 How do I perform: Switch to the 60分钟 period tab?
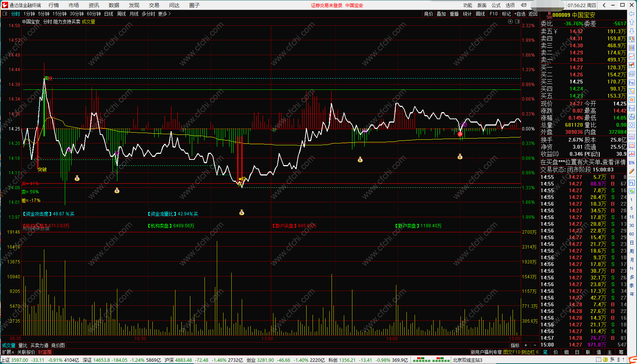(x=94, y=14)
